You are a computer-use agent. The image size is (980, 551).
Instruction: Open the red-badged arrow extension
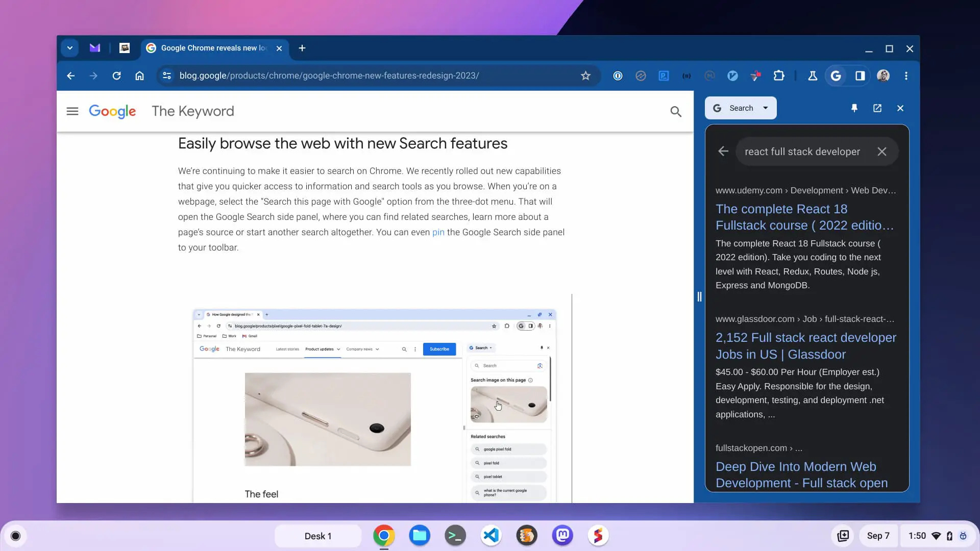[x=755, y=76]
